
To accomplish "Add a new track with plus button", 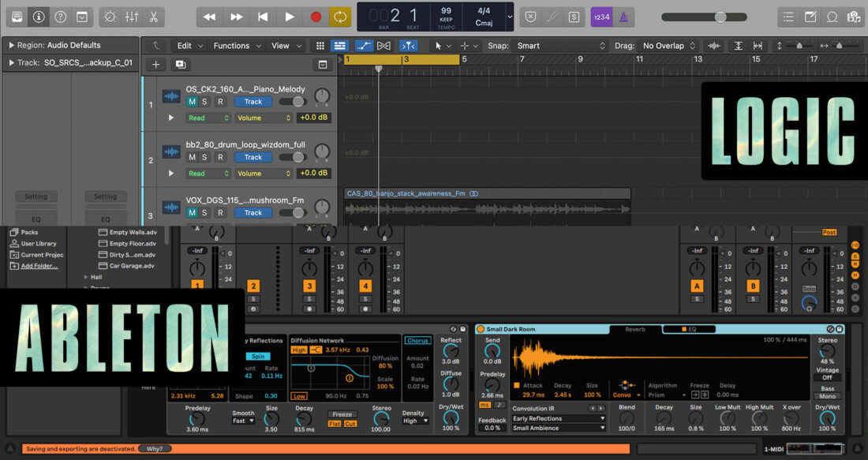I will [155, 65].
